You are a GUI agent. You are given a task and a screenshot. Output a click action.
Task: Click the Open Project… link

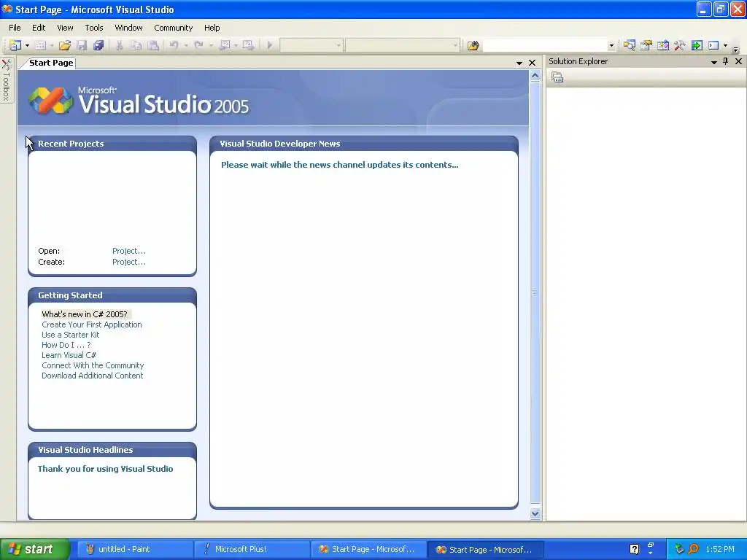click(x=129, y=251)
